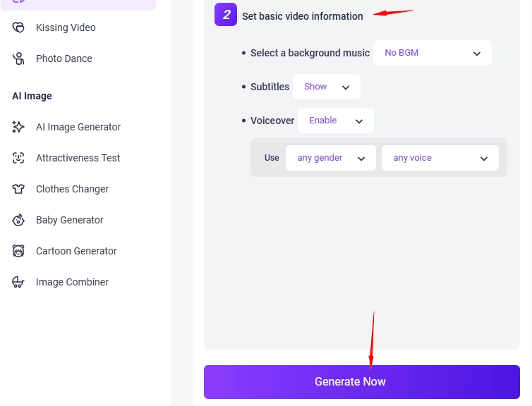The height and width of the screenshot is (406, 532).
Task: Click the Set basic video information heading
Action: (302, 16)
